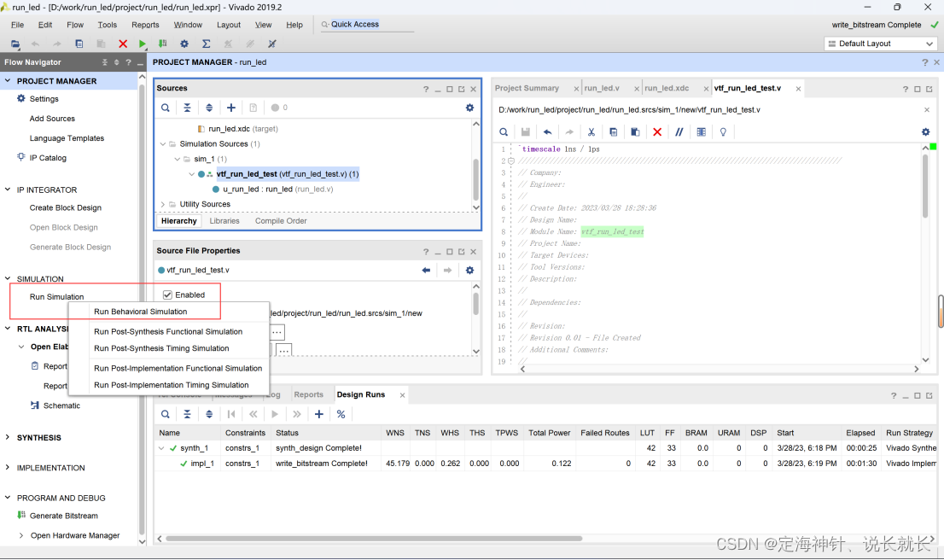This screenshot has width=944, height=560.
Task: Expand the IMPLEMENTATION section
Action: 7,467
